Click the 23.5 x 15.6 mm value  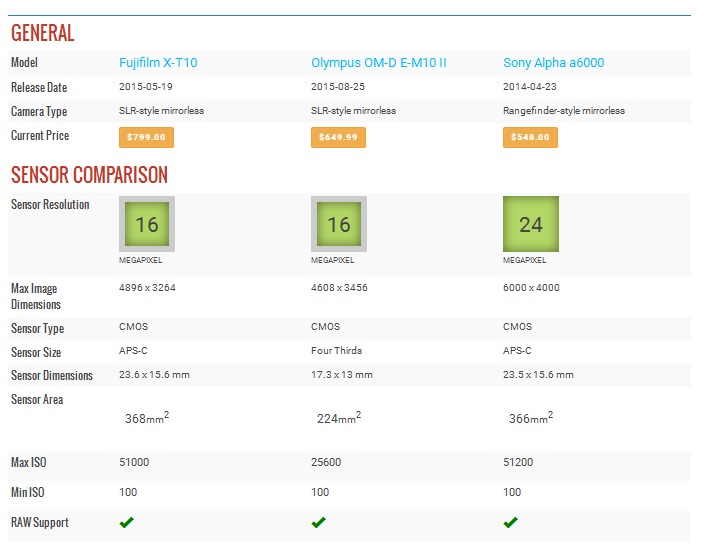coord(538,375)
